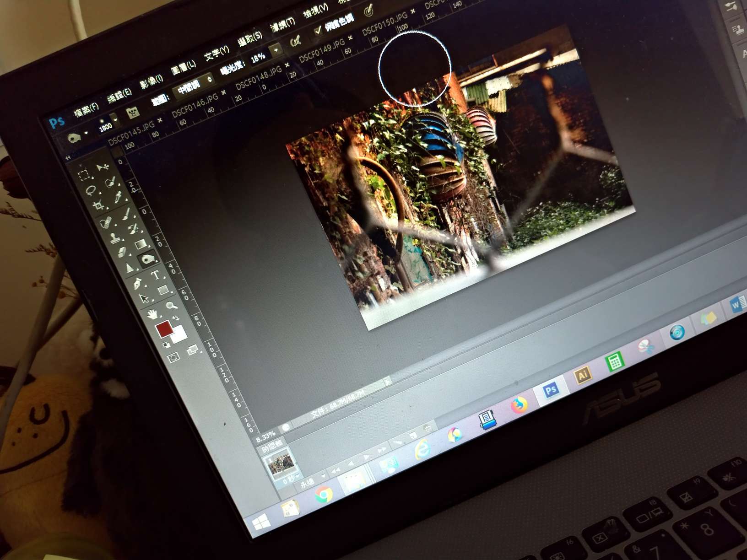Open the 濾鏡(T) Filter menu
747x560 pixels.
click(x=283, y=24)
